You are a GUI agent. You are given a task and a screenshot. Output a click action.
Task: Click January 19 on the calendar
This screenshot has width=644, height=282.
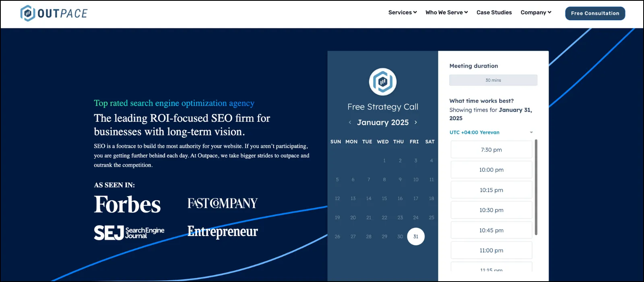(337, 218)
